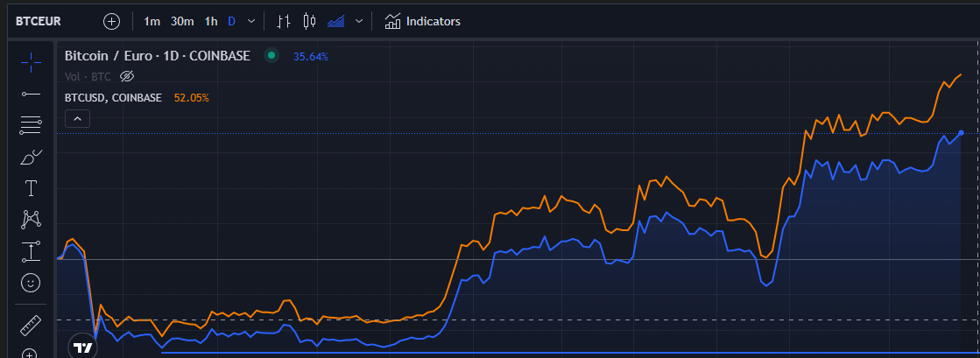The height and width of the screenshot is (358, 980).
Task: Show the hidden Vol BTC indicator
Action: (x=126, y=76)
